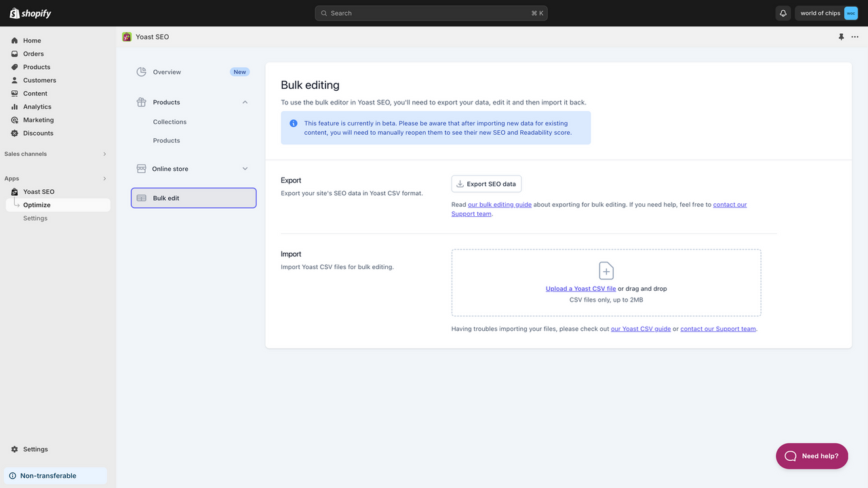Click the info icon beside Non-transferable
868x488 pixels.
12,476
